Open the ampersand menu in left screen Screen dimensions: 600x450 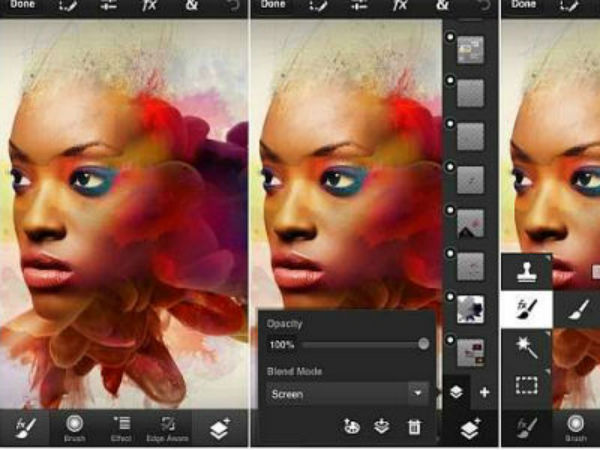(191, 6)
